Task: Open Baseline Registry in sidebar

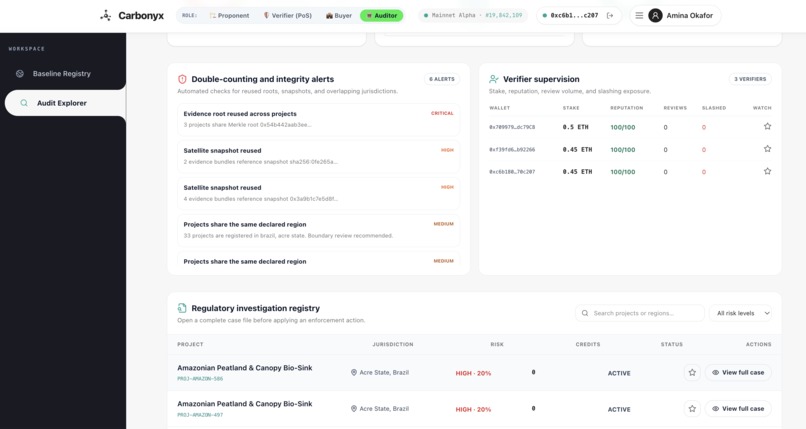Action: [x=63, y=73]
